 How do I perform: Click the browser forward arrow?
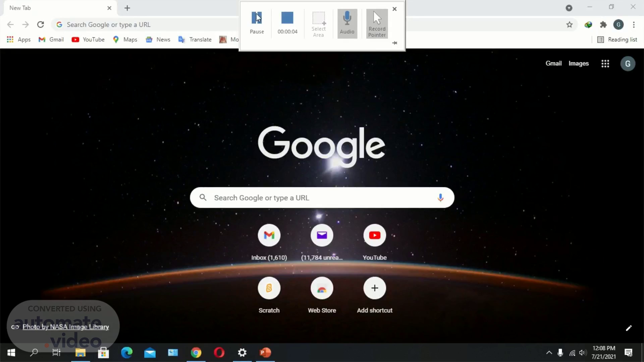coord(25,24)
